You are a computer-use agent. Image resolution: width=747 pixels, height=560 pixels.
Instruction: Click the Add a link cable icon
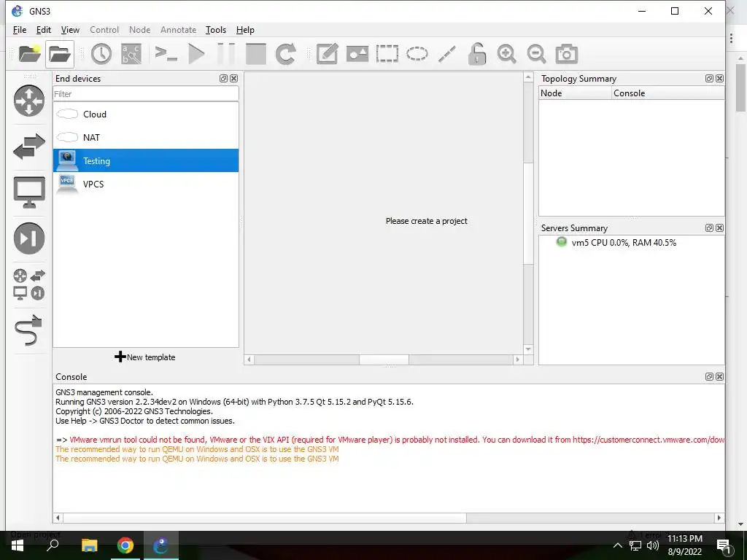click(x=29, y=330)
